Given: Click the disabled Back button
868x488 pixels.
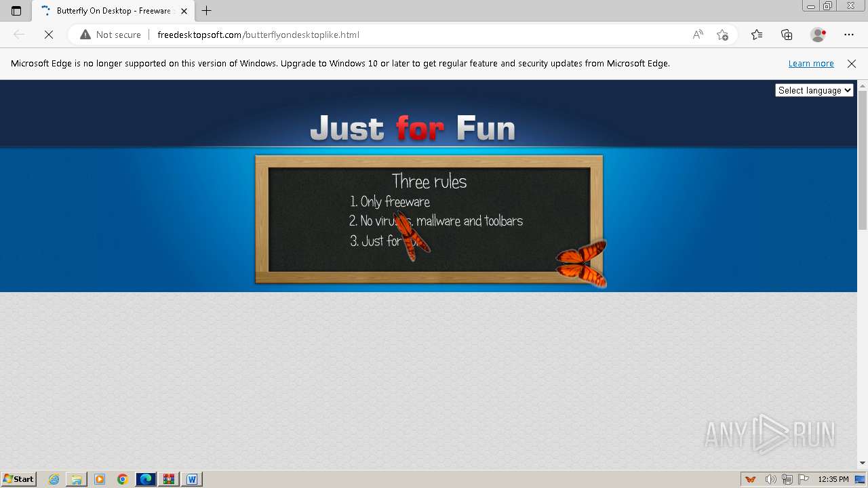Looking at the screenshot, I should [19, 35].
